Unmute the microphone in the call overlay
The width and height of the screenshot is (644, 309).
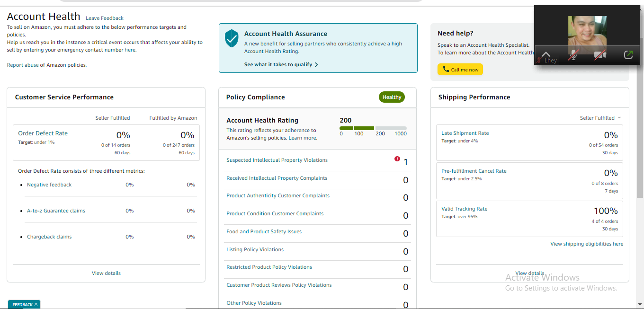tap(573, 55)
